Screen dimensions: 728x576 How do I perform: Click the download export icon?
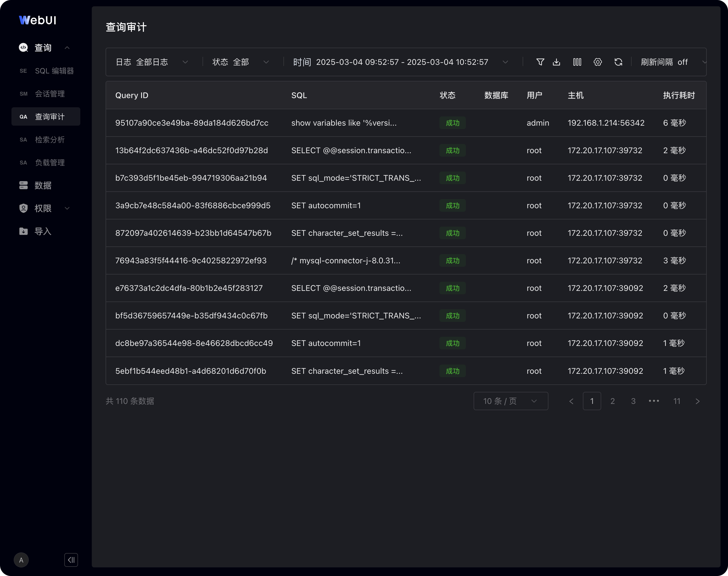pos(556,62)
